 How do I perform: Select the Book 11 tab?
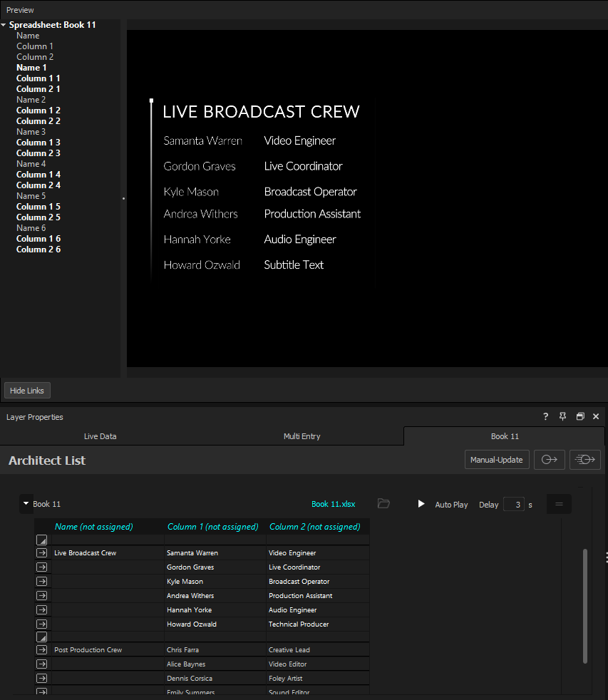(x=505, y=436)
